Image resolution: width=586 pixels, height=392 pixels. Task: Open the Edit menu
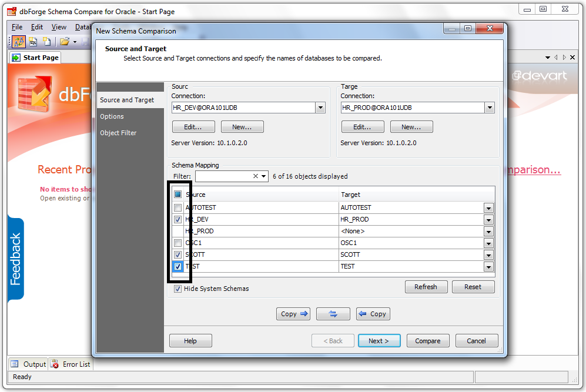click(x=36, y=27)
